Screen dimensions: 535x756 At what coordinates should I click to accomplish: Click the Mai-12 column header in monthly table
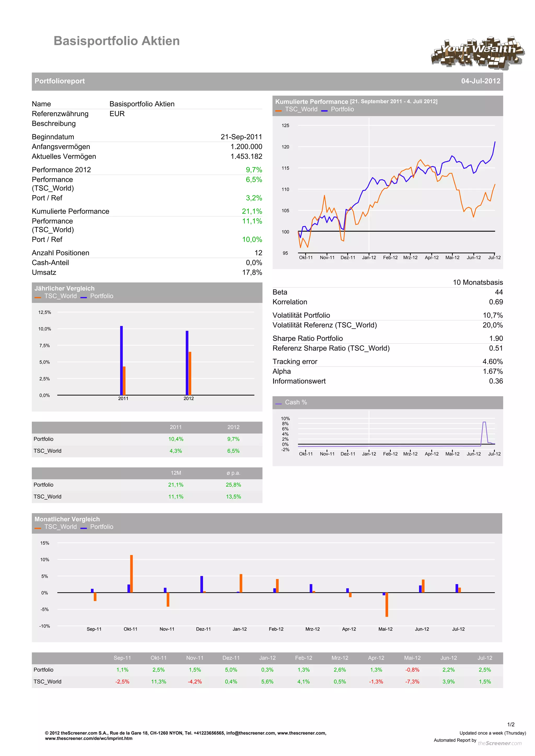(412, 658)
